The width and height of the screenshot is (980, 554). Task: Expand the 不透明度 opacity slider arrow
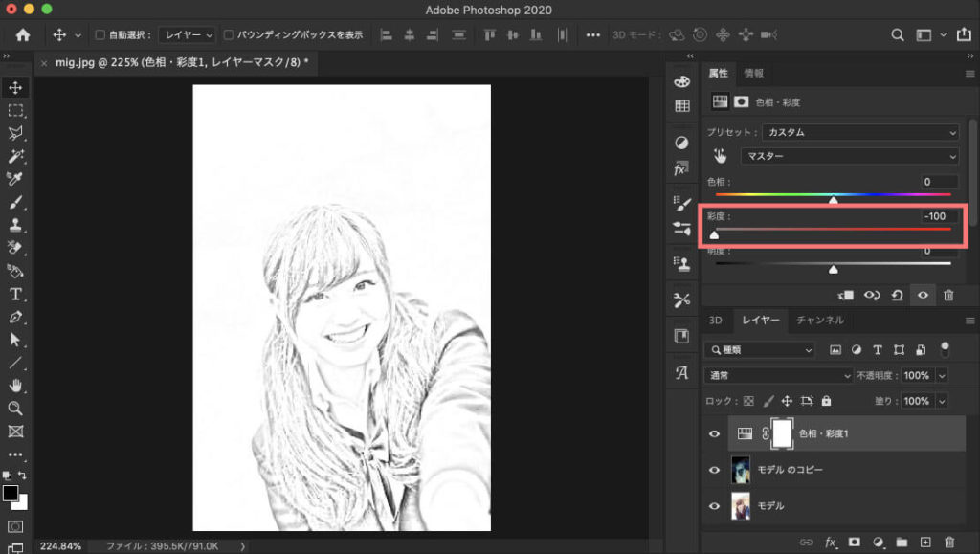point(942,375)
